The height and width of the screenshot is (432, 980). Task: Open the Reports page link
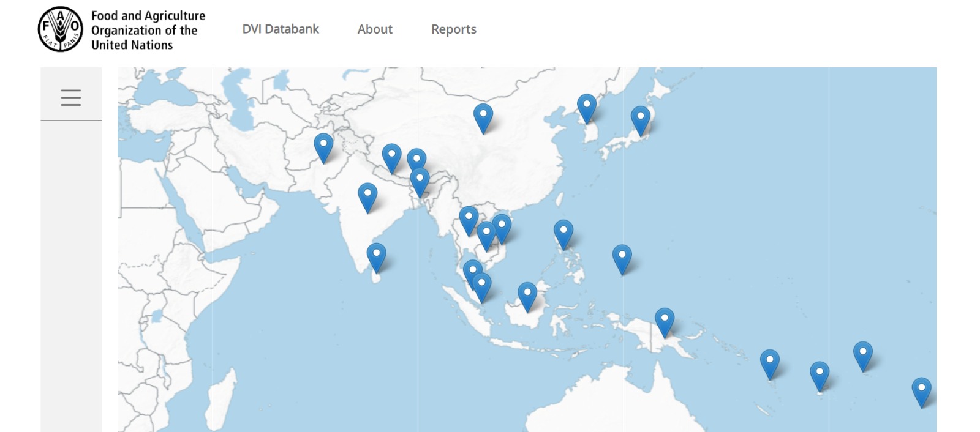tap(453, 29)
